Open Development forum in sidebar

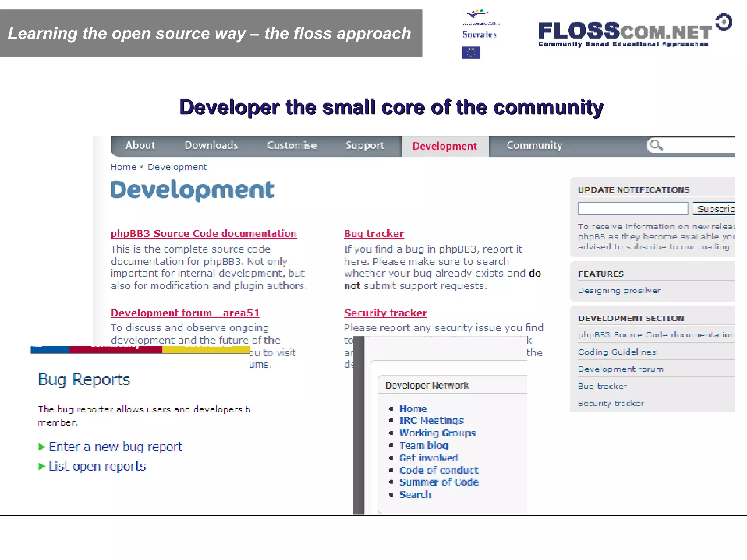[x=621, y=369]
